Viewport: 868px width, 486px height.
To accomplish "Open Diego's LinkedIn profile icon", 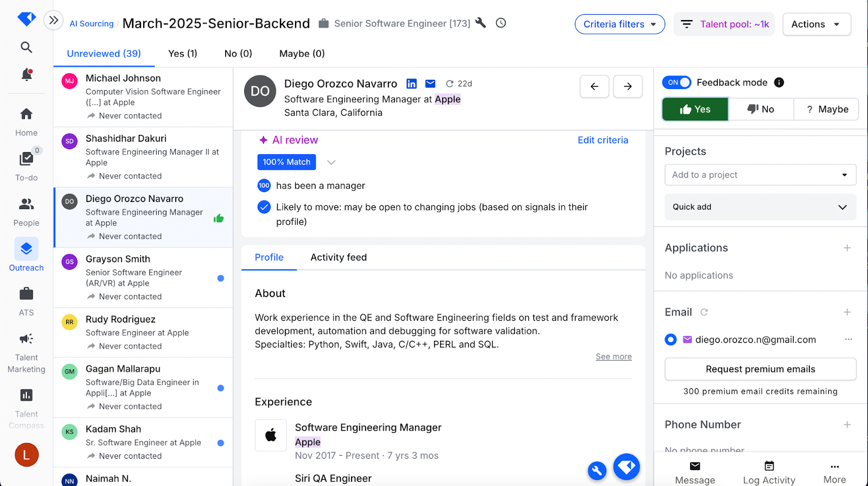I will click(x=412, y=84).
